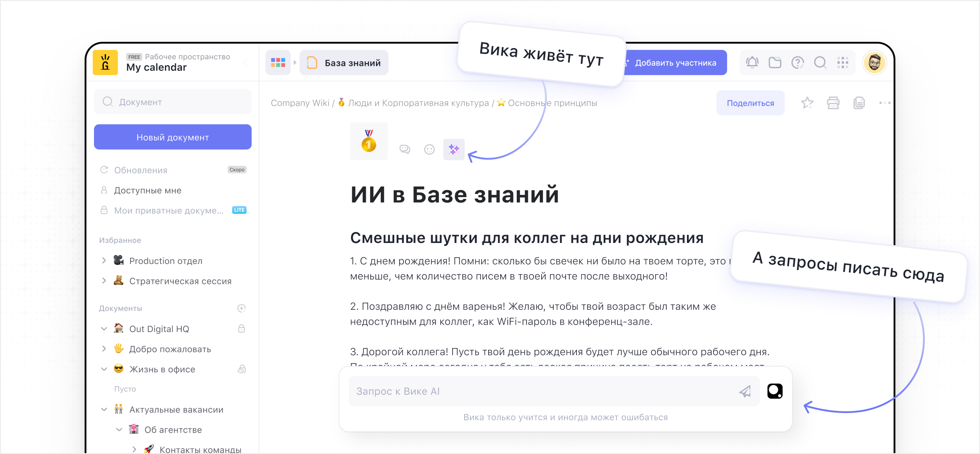Open notifications bell icon

(752, 63)
